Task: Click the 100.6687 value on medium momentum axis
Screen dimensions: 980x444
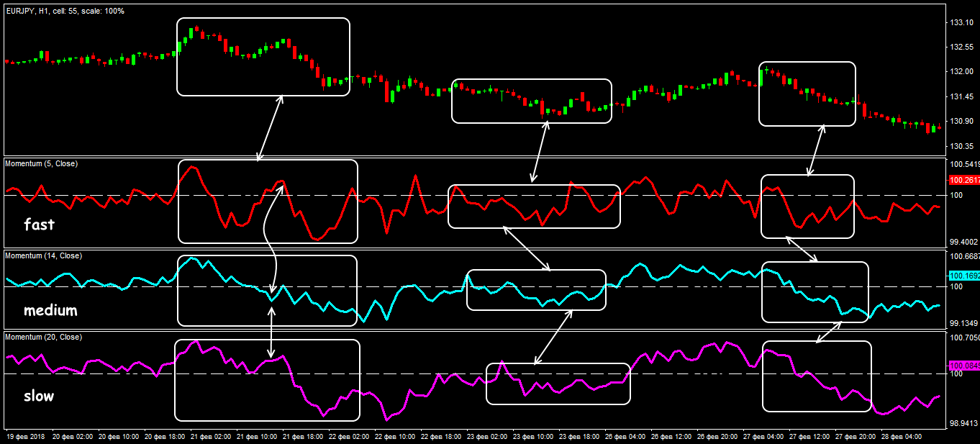Action: pyautogui.click(x=964, y=257)
